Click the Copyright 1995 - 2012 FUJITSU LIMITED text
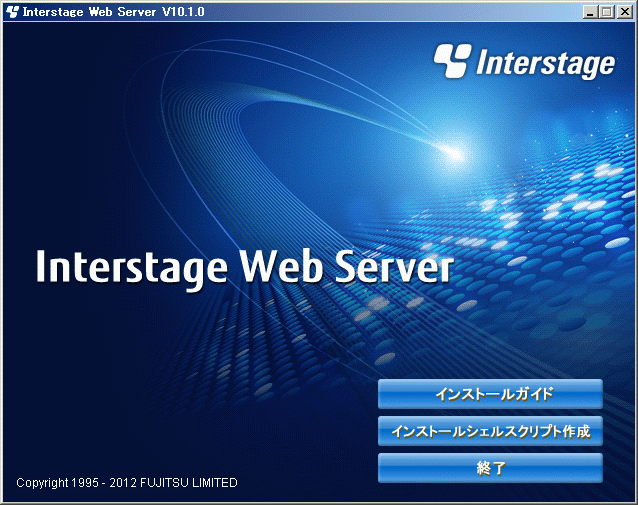This screenshot has width=638, height=505. (x=127, y=483)
